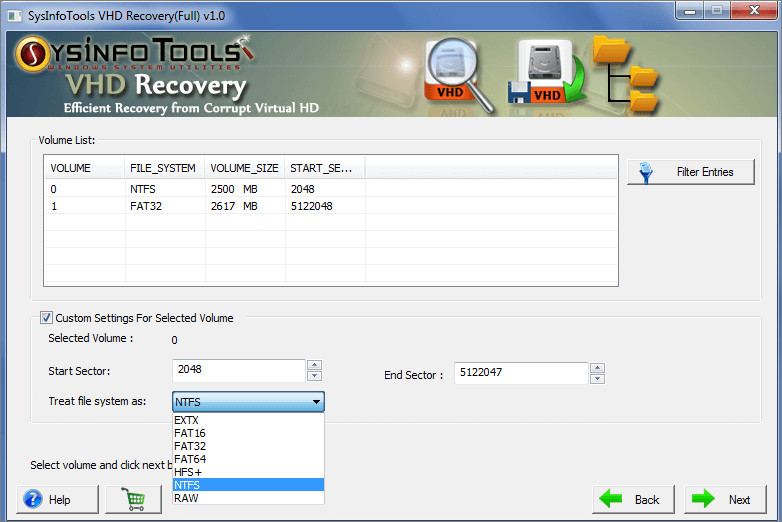The image size is (782, 522).
Task: Increase Start Sector with up arrow
Action: click(314, 364)
